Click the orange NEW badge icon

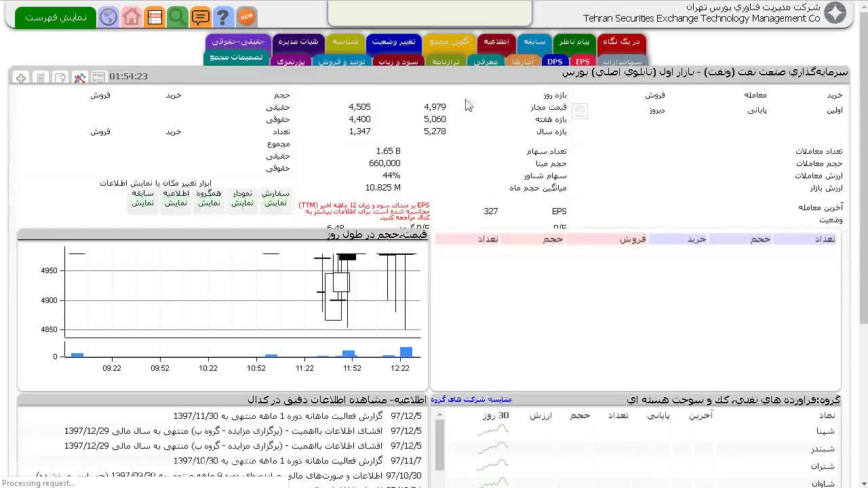click(247, 16)
